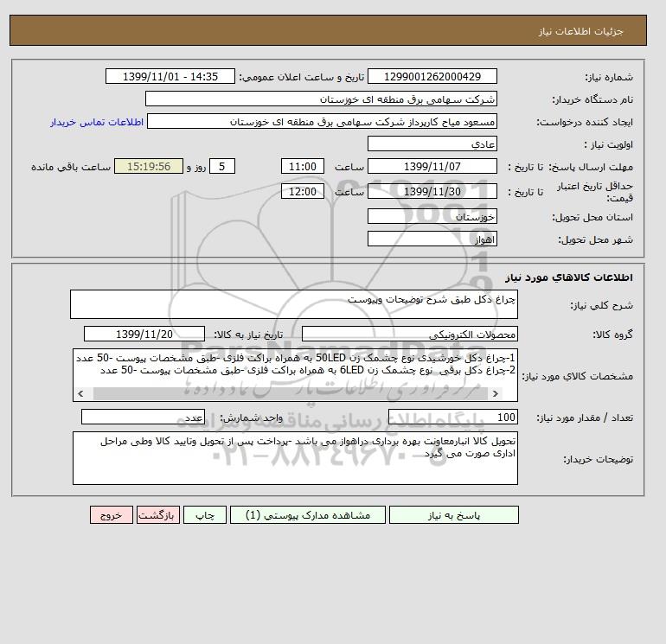Screen dimensions: 666x644
Task: Click price validity date 1399/11/30
Action: (432, 191)
